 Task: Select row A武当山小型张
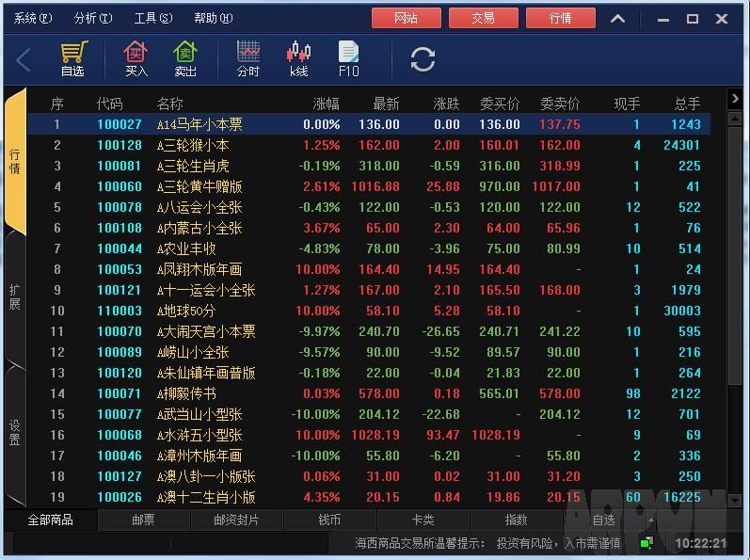coord(369,414)
